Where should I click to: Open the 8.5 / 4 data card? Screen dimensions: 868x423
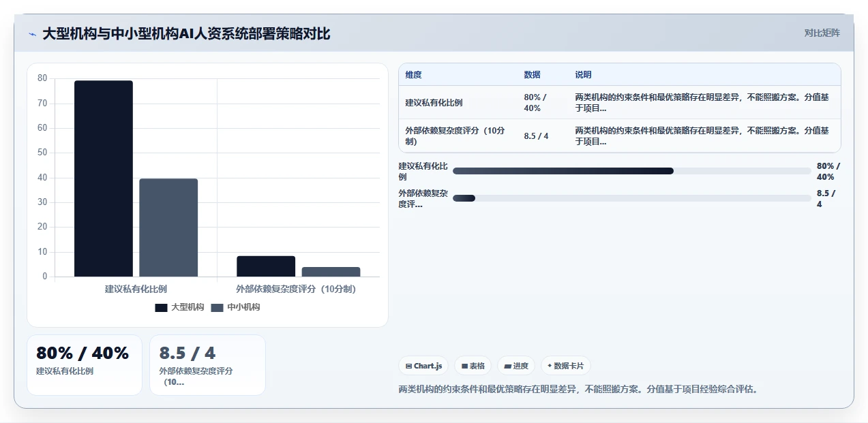click(x=207, y=364)
